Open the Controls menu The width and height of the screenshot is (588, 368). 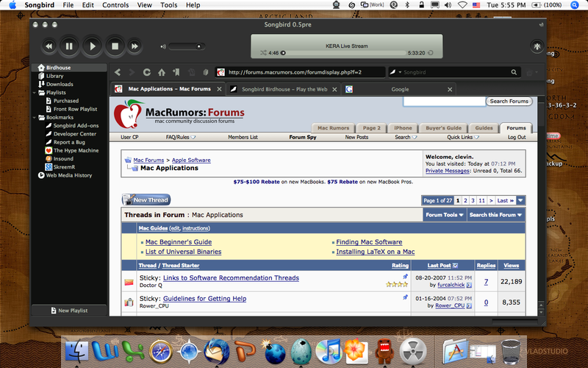tap(115, 5)
